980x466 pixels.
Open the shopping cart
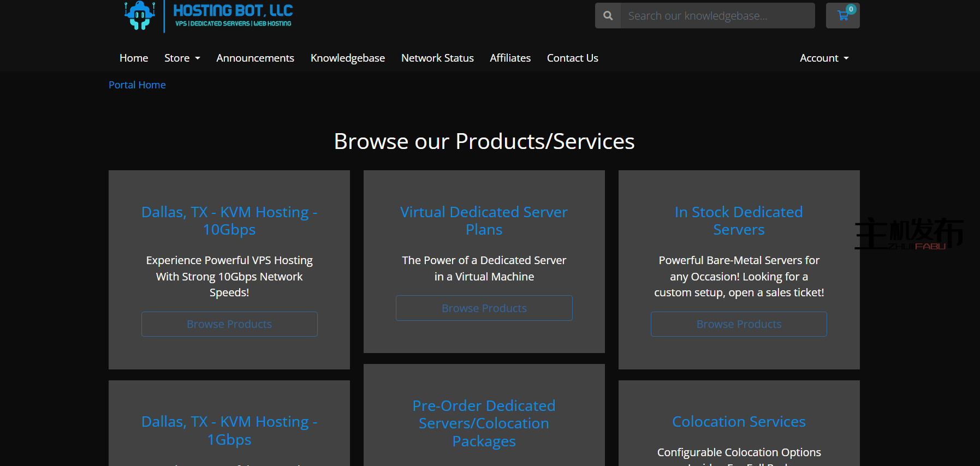click(842, 16)
